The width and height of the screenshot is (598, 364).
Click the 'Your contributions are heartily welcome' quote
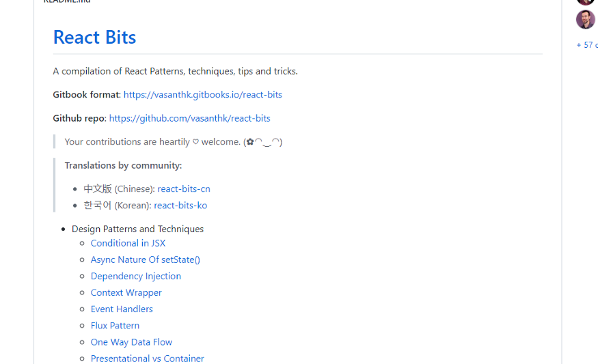(173, 141)
